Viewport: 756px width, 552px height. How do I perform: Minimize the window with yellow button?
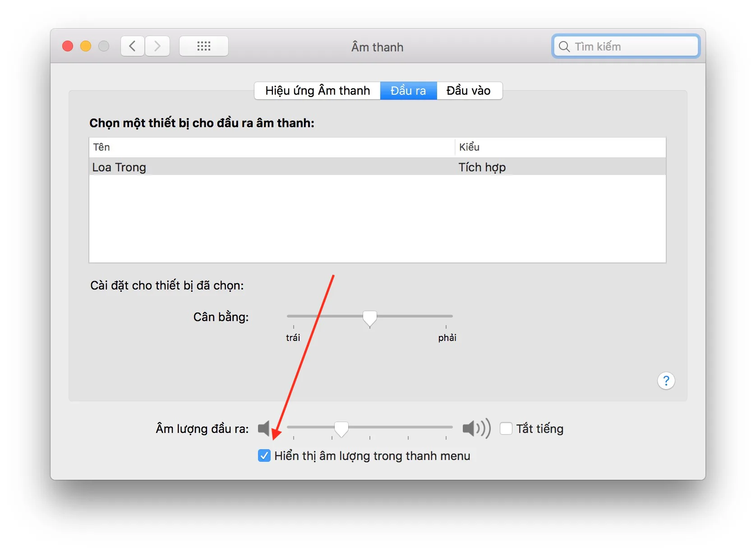86,46
